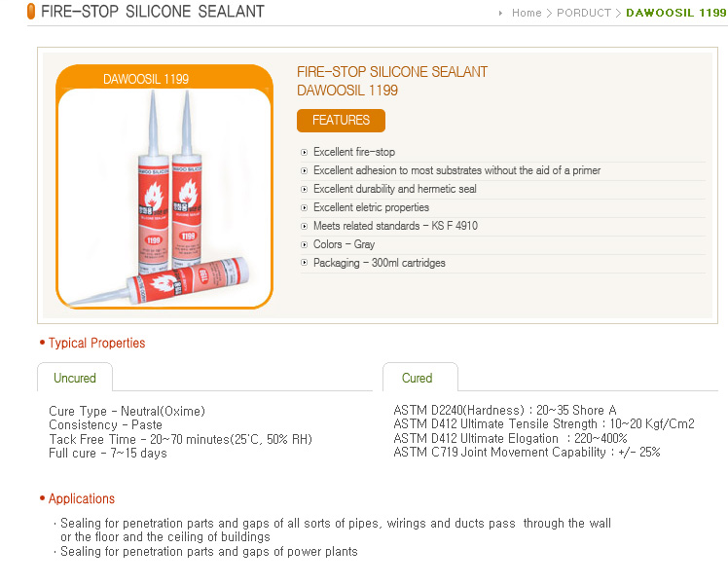
Task: Click the orange FEATURES button
Action: point(341,121)
